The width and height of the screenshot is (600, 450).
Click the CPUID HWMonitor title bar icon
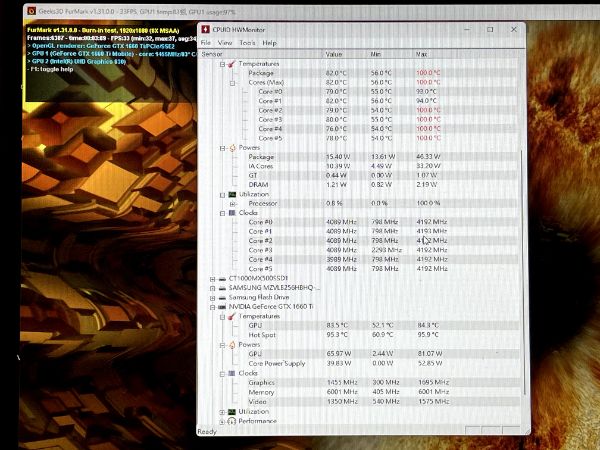point(205,29)
